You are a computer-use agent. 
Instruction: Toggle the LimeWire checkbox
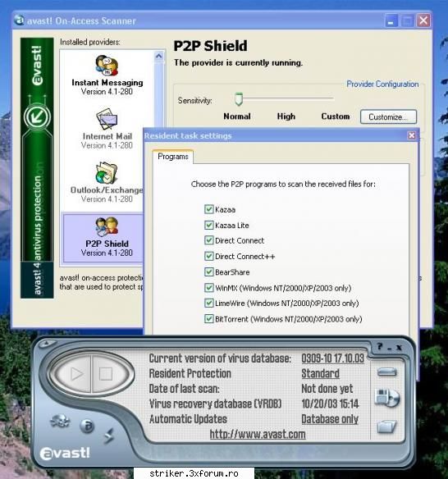tap(208, 303)
